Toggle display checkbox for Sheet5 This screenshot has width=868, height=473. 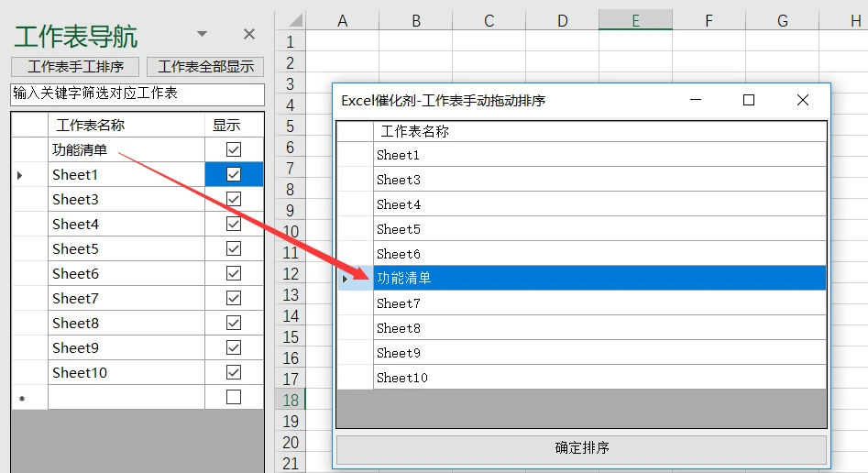[x=234, y=248]
